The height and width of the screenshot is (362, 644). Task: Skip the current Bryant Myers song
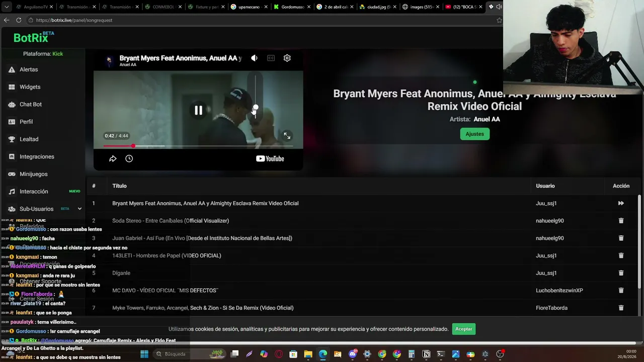pyautogui.click(x=621, y=203)
